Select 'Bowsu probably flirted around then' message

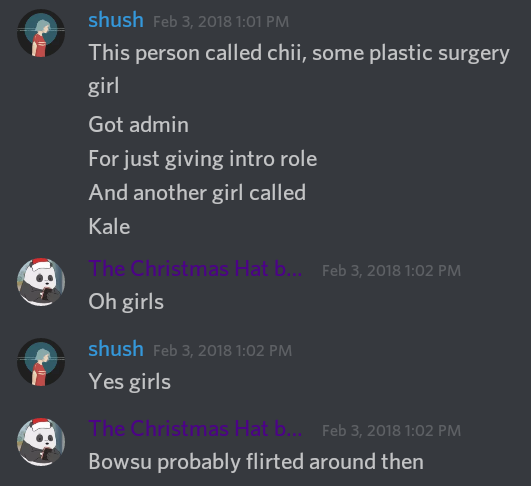coord(256,462)
